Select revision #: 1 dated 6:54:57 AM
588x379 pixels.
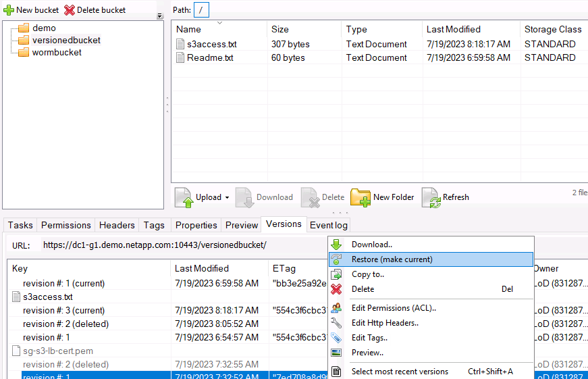[46, 337]
